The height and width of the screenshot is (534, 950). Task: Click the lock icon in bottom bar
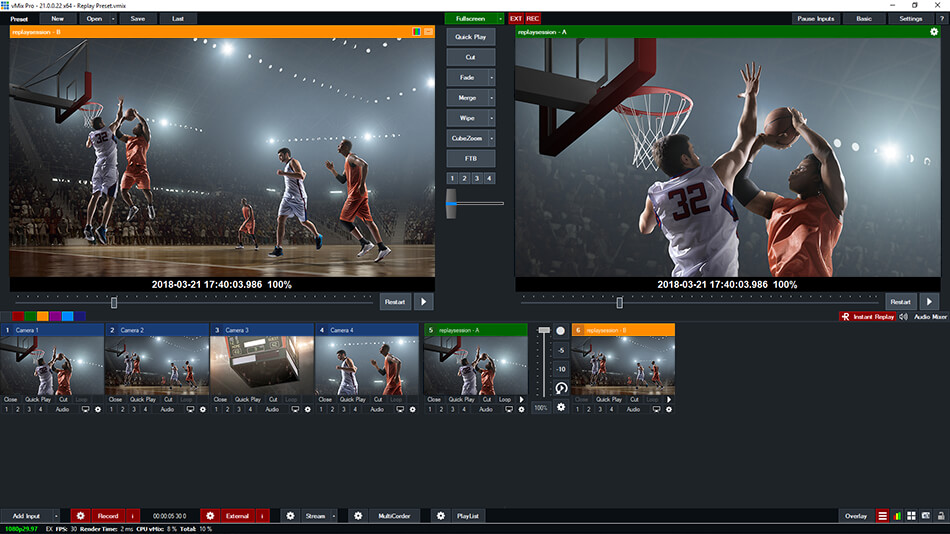941,516
